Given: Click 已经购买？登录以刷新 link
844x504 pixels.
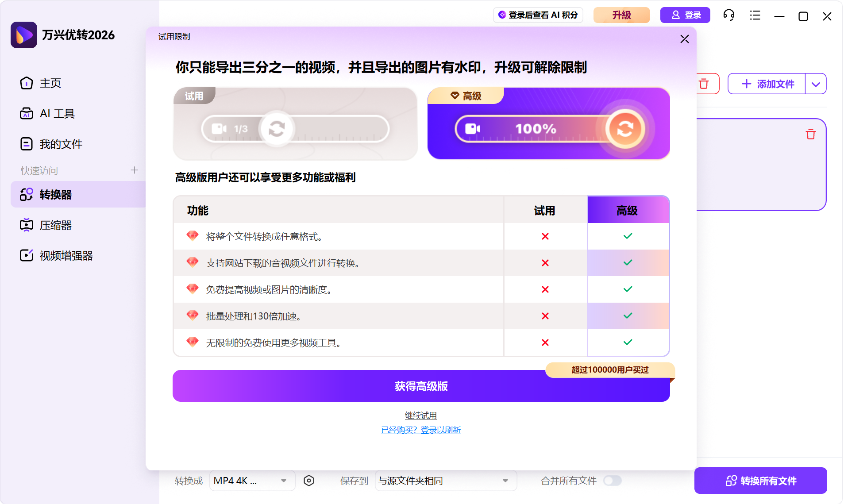Looking at the screenshot, I should [421, 430].
